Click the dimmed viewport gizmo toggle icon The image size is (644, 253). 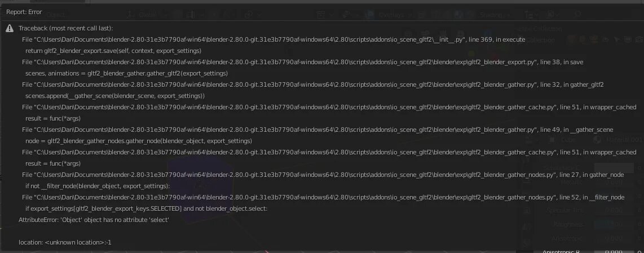(346, 15)
